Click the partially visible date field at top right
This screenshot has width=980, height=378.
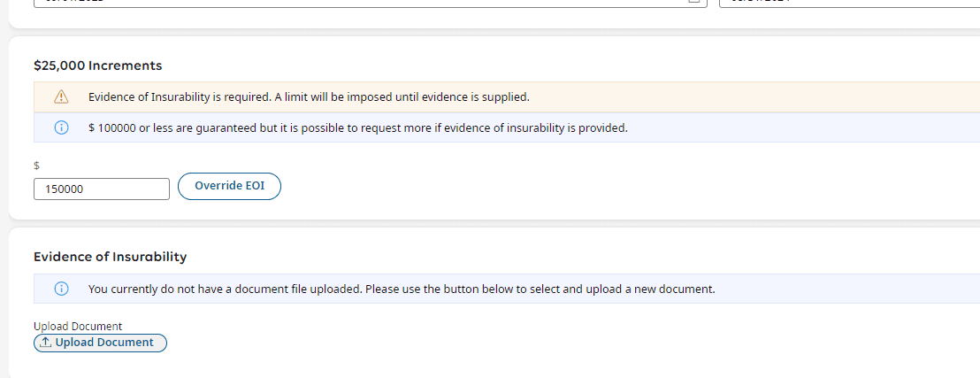(x=849, y=4)
